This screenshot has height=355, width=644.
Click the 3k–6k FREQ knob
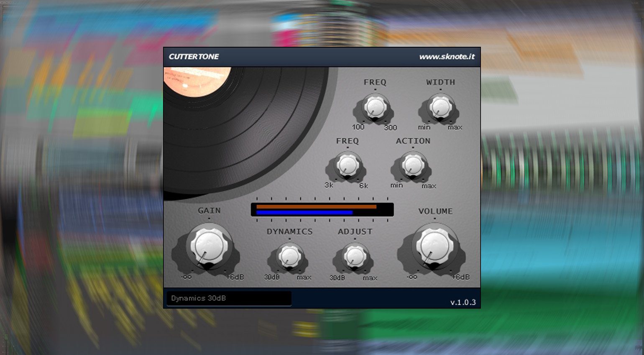point(347,165)
